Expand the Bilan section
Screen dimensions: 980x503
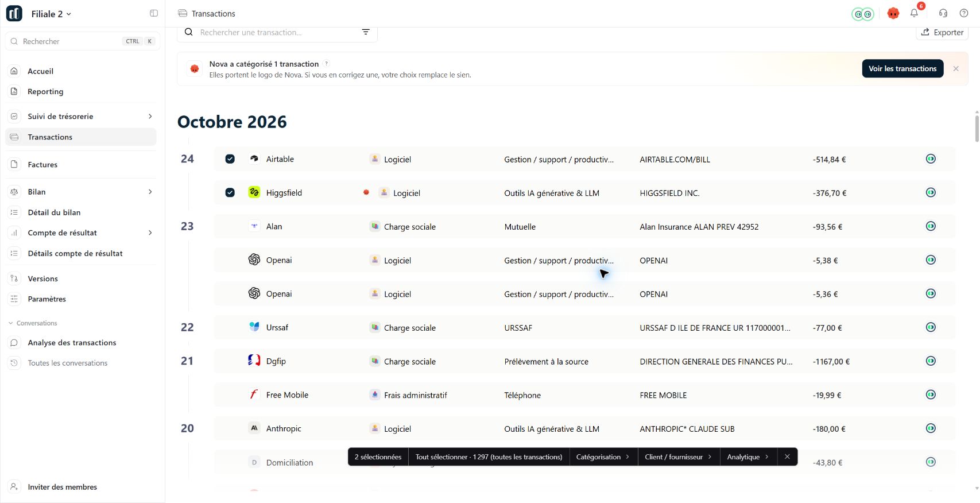[x=150, y=192]
